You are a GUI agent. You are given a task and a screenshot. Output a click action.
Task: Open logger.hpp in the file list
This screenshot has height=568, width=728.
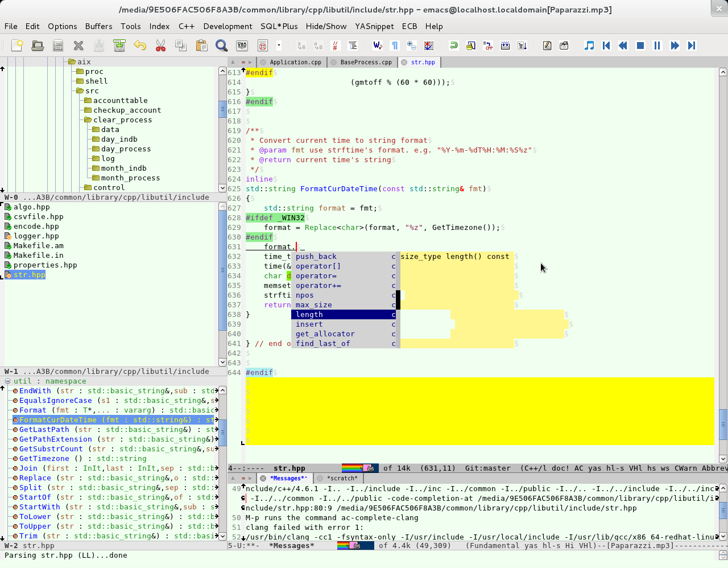(36, 236)
